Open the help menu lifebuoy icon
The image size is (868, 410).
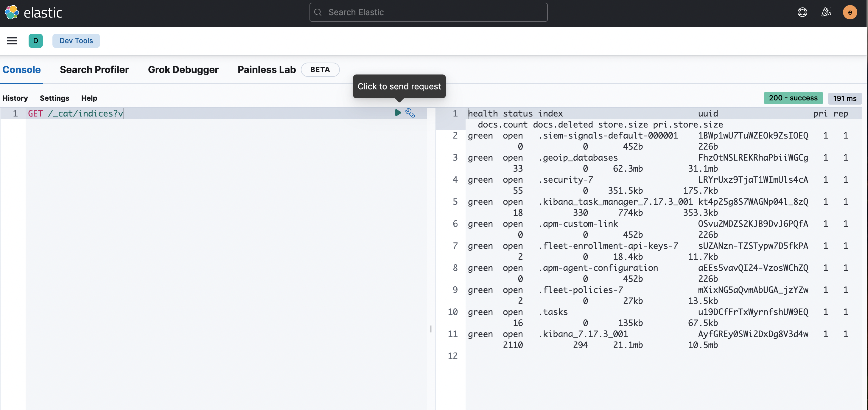[802, 13]
